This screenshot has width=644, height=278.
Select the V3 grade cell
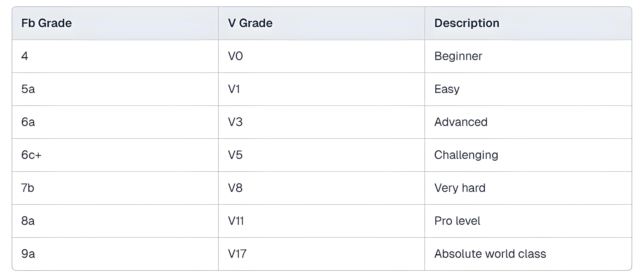point(235,122)
